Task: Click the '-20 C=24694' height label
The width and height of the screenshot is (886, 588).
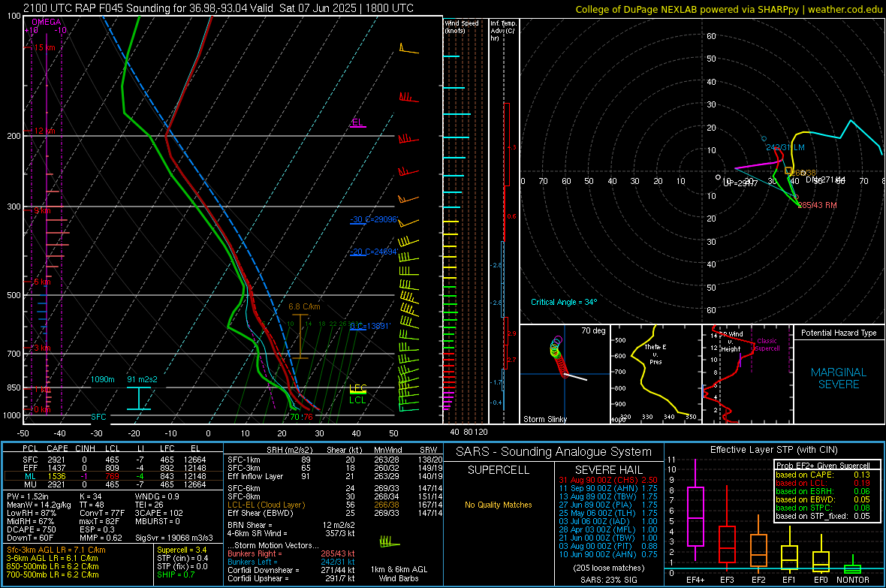Action: tap(374, 252)
